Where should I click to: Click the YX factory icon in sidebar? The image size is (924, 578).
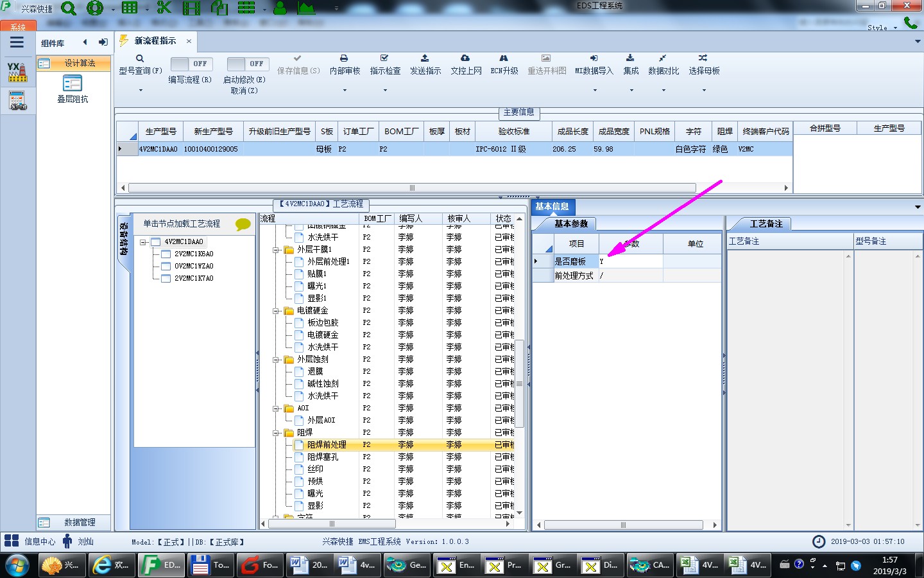click(x=17, y=72)
